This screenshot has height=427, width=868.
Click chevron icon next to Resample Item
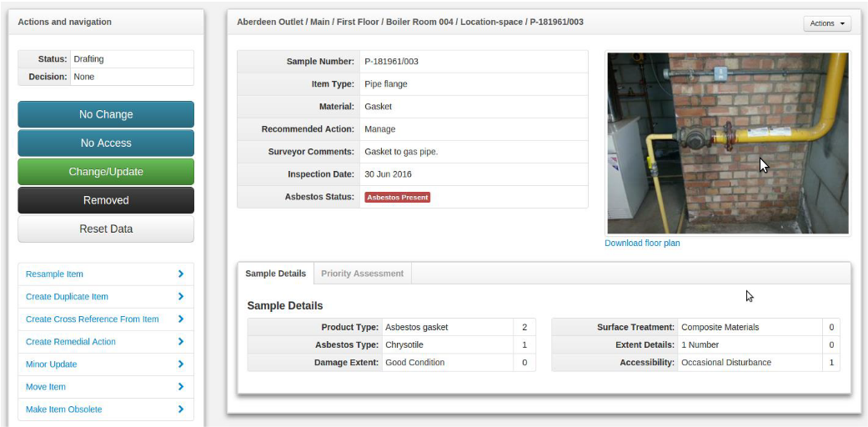[x=180, y=274]
